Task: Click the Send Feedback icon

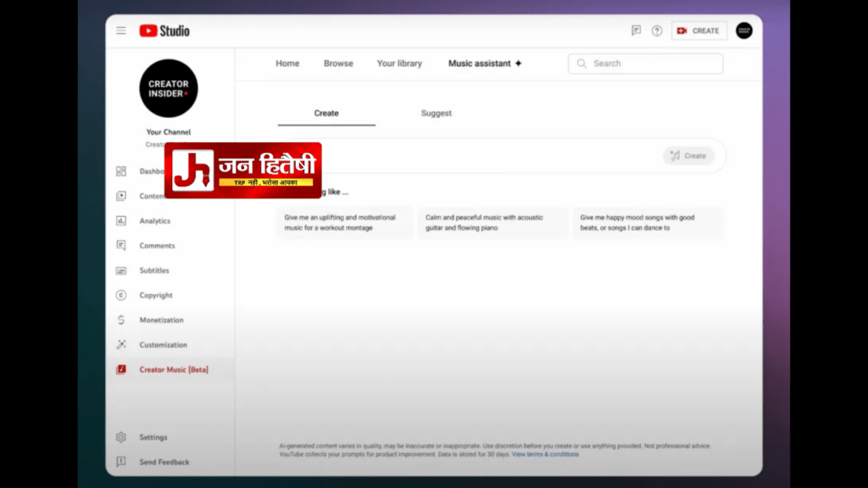Action: coord(121,462)
